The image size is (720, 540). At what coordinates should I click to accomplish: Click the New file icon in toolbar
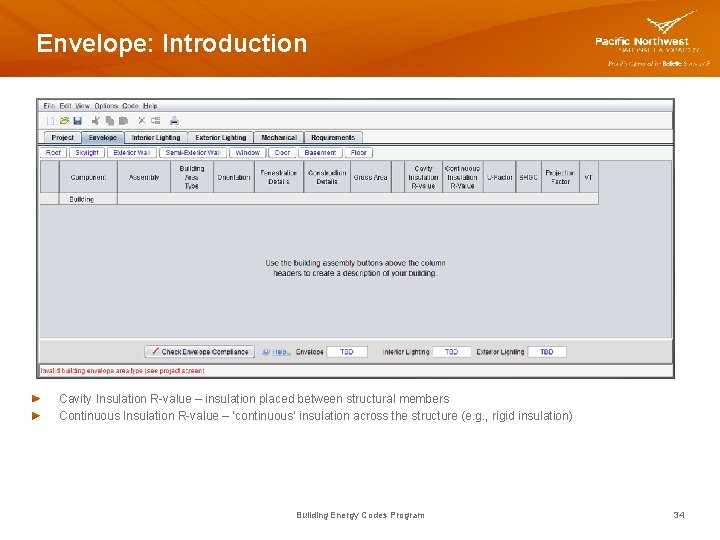[x=51, y=121]
